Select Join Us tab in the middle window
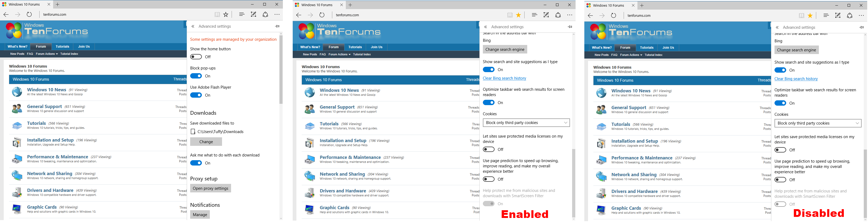868x223 pixels. tap(376, 47)
